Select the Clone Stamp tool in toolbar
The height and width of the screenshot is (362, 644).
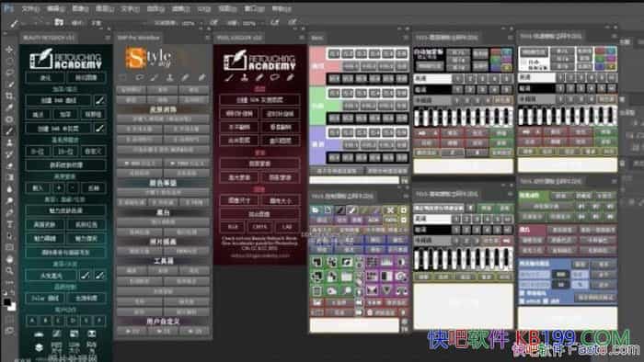(x=9, y=142)
